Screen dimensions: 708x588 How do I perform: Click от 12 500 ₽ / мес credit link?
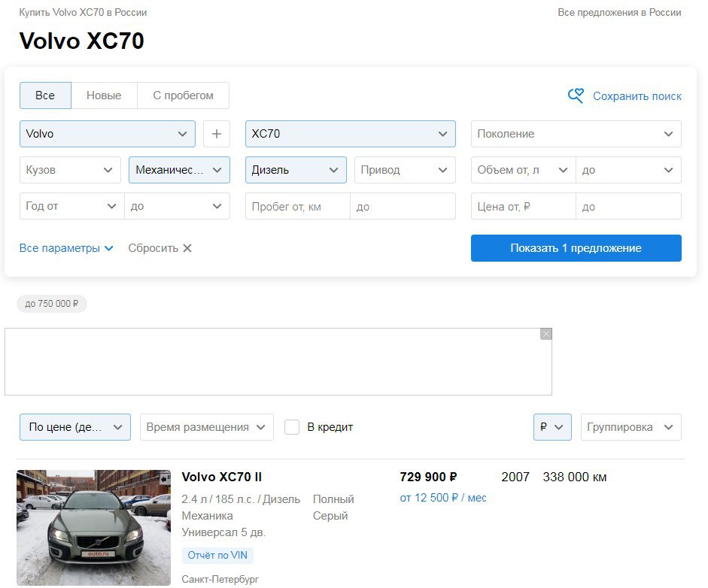(x=443, y=498)
